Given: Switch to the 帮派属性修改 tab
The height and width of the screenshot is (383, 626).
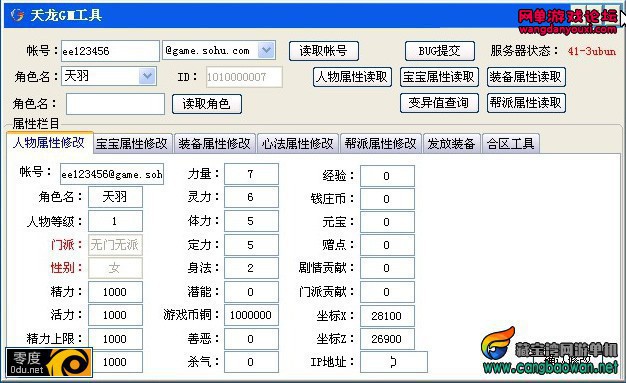Looking at the screenshot, I should pyautogui.click(x=380, y=143).
